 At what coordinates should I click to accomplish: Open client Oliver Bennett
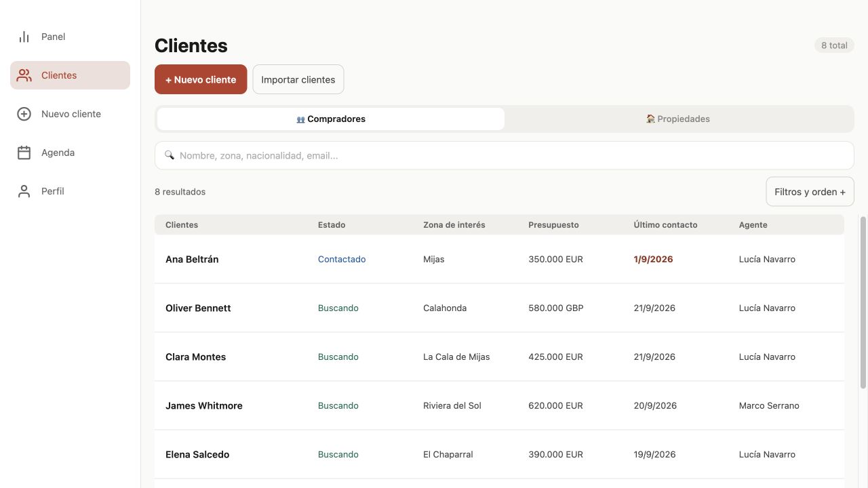click(x=499, y=308)
